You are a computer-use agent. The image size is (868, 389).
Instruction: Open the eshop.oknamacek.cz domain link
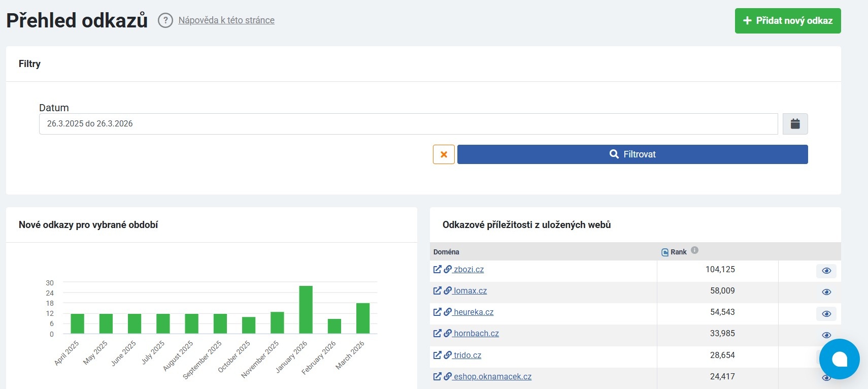(x=492, y=377)
